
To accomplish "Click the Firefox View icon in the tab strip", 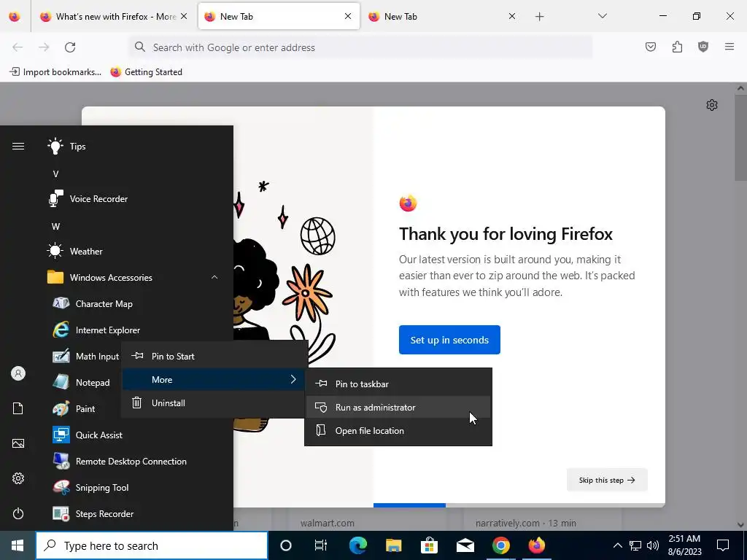I will click(x=15, y=17).
